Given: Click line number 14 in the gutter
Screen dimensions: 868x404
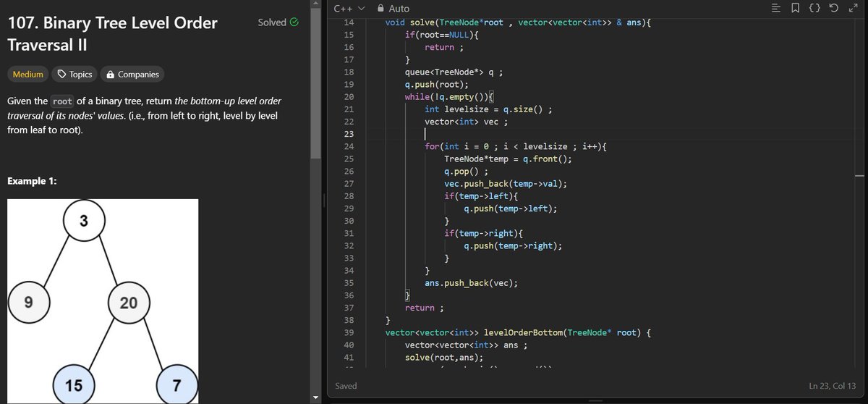Looking at the screenshot, I should (348, 22).
